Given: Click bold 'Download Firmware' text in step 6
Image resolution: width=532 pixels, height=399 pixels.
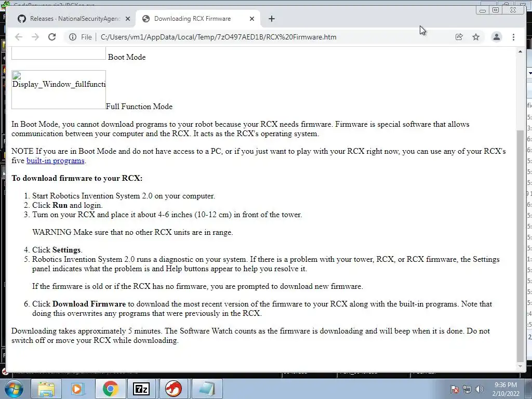Looking at the screenshot, I should tap(89, 303).
